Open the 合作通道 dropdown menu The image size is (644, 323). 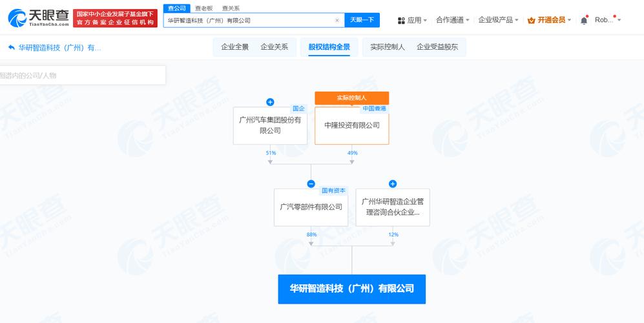point(453,20)
